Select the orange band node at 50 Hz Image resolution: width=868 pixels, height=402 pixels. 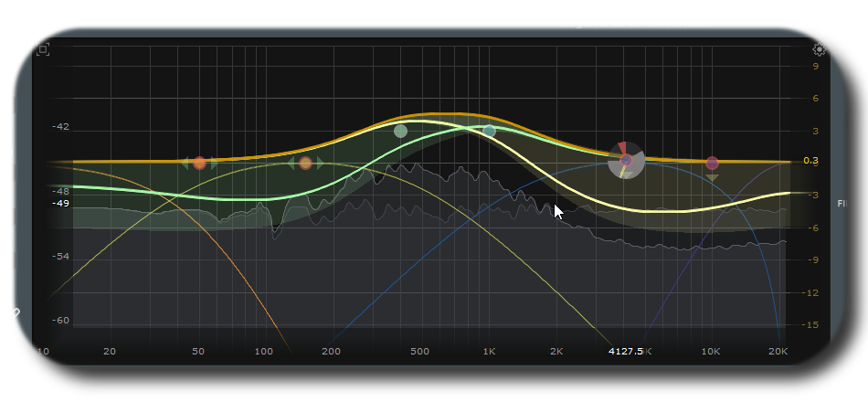click(199, 164)
